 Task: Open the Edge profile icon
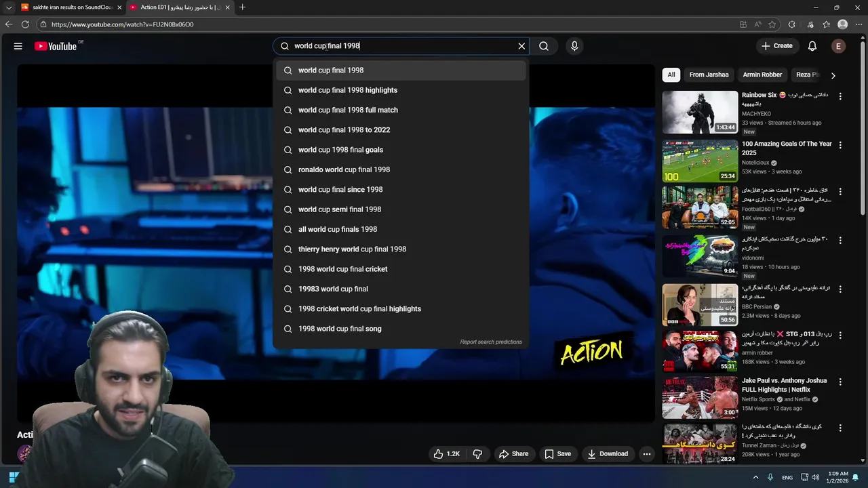(x=843, y=24)
